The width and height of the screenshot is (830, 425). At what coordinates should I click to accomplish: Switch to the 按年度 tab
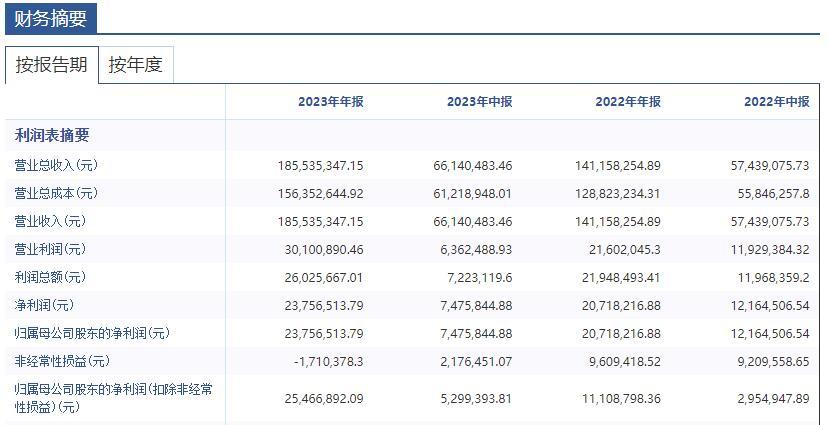point(136,65)
